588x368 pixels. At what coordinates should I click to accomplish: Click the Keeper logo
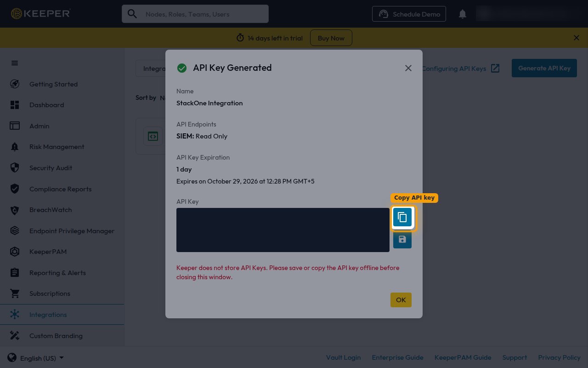pyautogui.click(x=40, y=14)
